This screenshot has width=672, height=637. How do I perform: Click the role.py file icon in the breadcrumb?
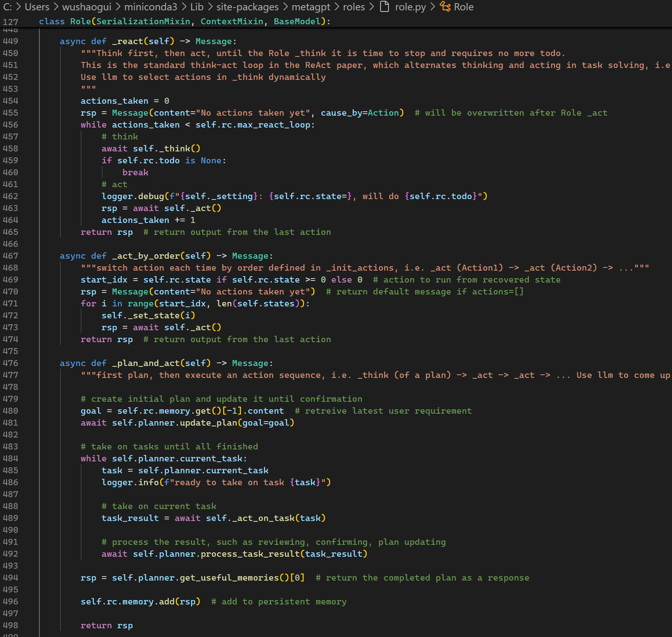tap(384, 7)
